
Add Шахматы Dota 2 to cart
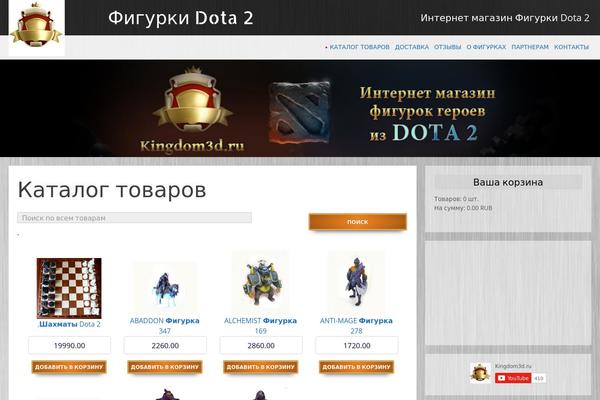pyautogui.click(x=69, y=367)
